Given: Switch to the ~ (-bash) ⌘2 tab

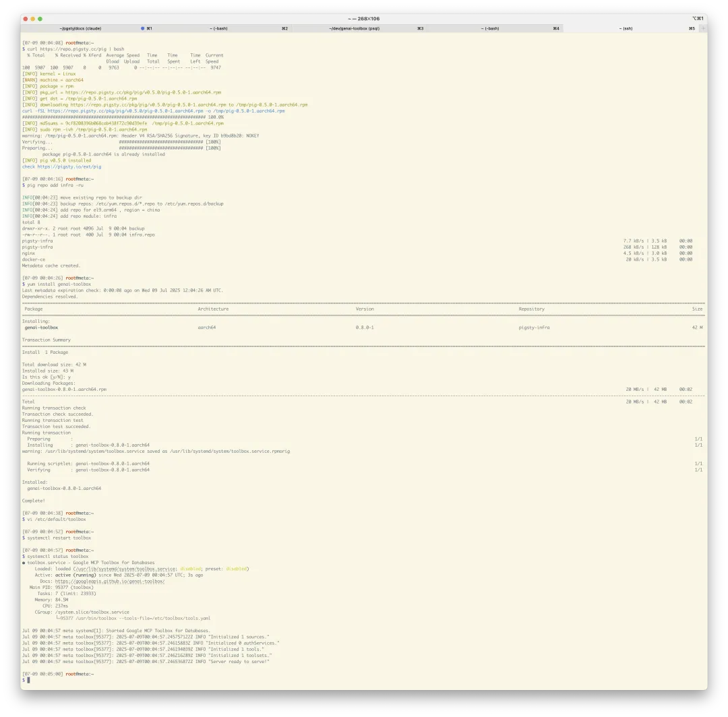Looking at the screenshot, I should 218,28.
